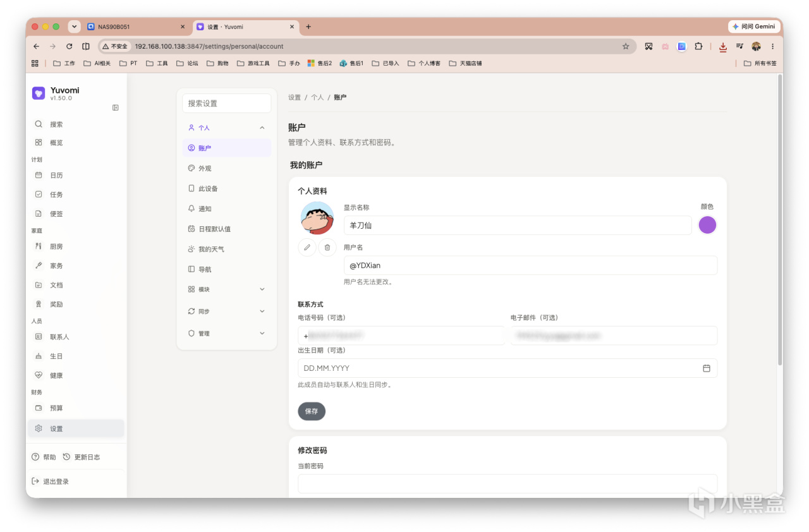Click 退出登录 to log out
The width and height of the screenshot is (809, 532).
pos(50,481)
